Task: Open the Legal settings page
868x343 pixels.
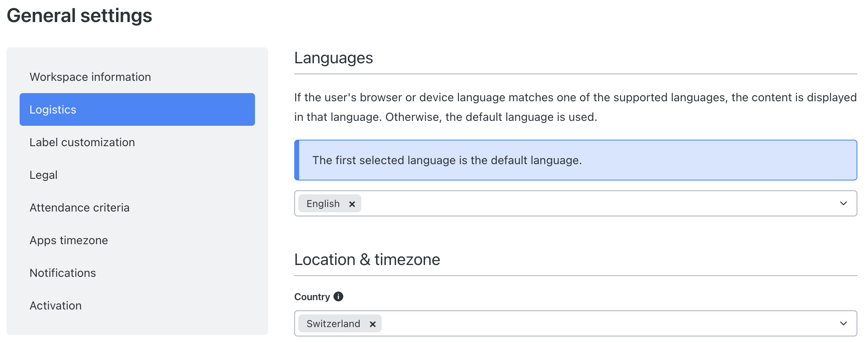Action: [x=43, y=175]
